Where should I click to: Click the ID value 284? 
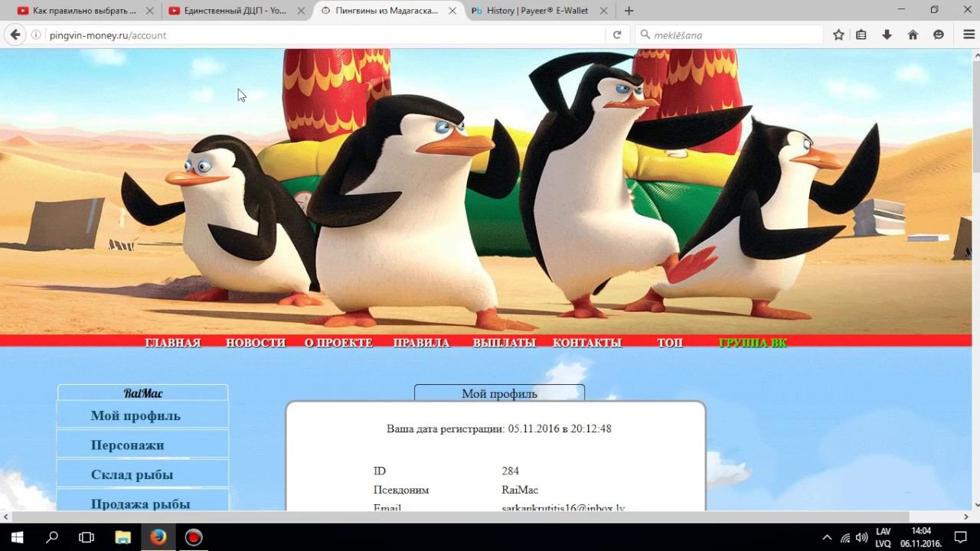point(511,471)
